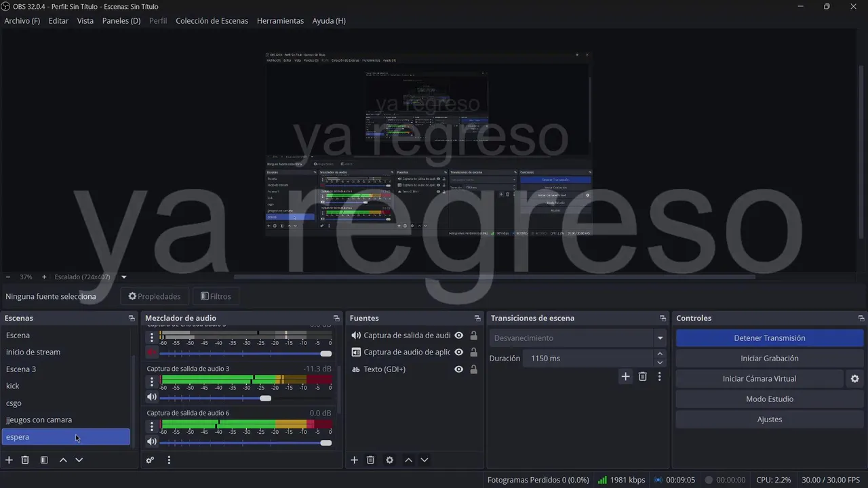The width and height of the screenshot is (868, 488).
Task: Adjust volume slider of Captura de salida de audio 3
Action: point(245,398)
